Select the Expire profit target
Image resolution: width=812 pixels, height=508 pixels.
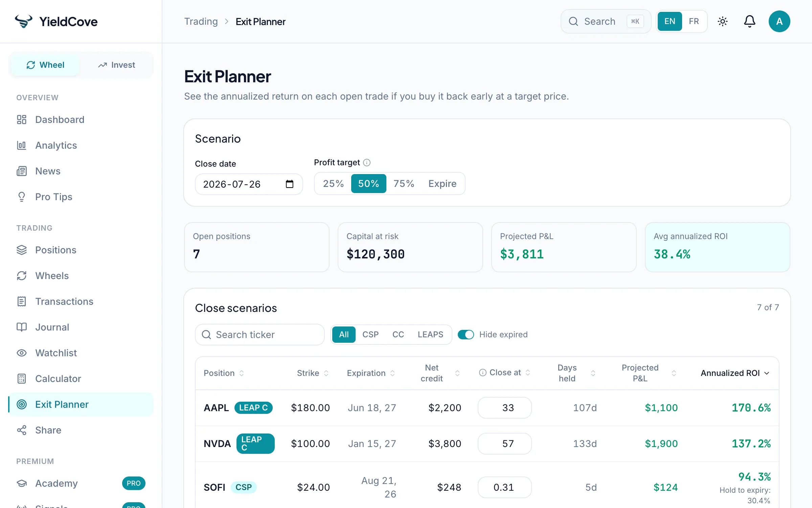[x=443, y=184]
